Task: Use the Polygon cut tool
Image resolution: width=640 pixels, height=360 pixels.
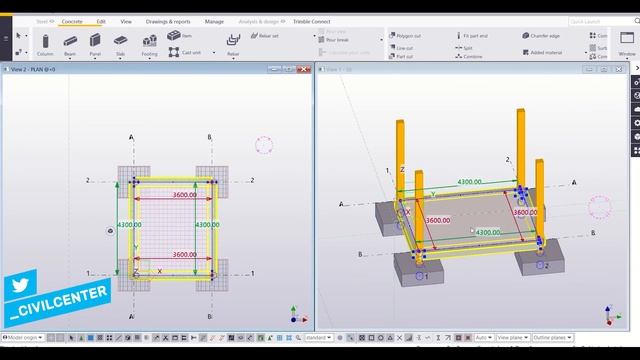Action: (x=405, y=36)
